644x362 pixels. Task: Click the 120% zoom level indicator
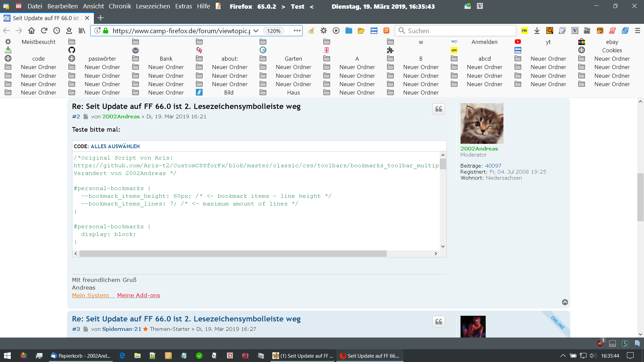point(274,31)
